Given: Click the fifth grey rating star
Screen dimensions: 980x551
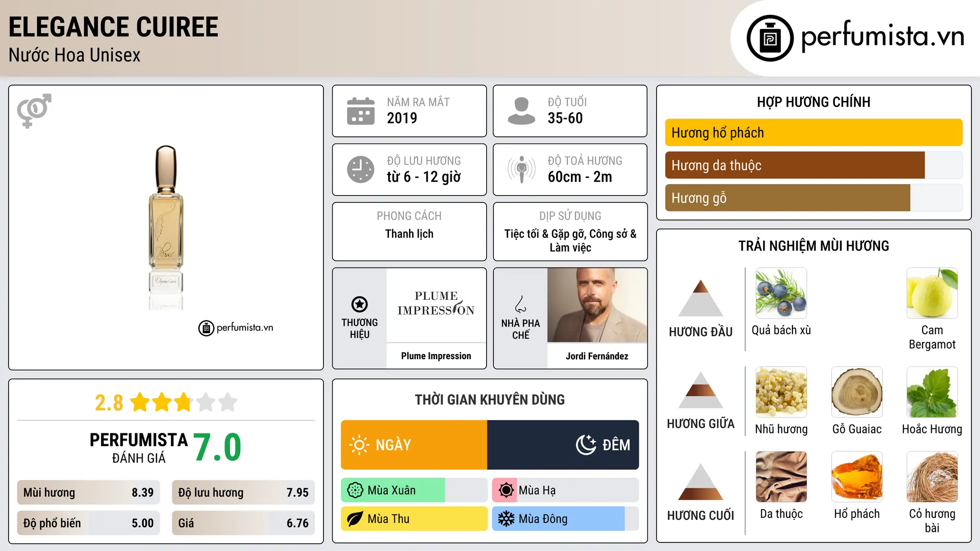Looking at the screenshot, I should point(228,402).
